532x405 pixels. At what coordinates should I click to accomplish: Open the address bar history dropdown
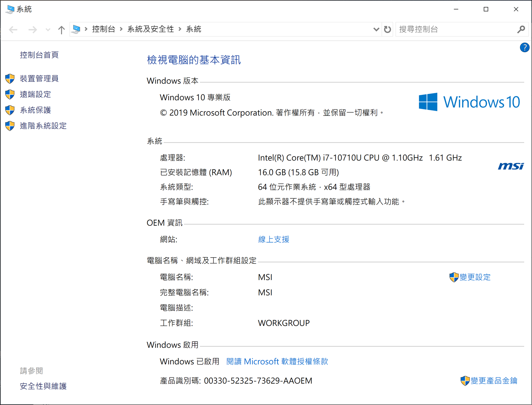(x=376, y=29)
